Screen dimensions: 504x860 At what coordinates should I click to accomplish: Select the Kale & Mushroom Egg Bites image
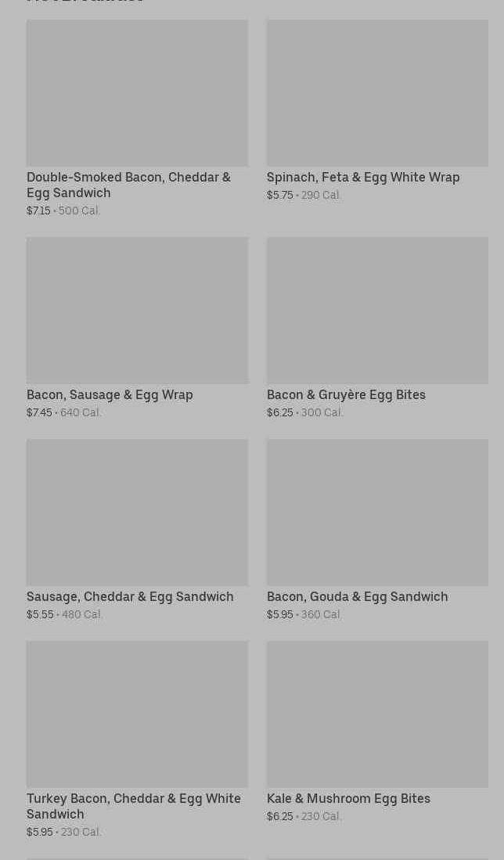coord(377,714)
